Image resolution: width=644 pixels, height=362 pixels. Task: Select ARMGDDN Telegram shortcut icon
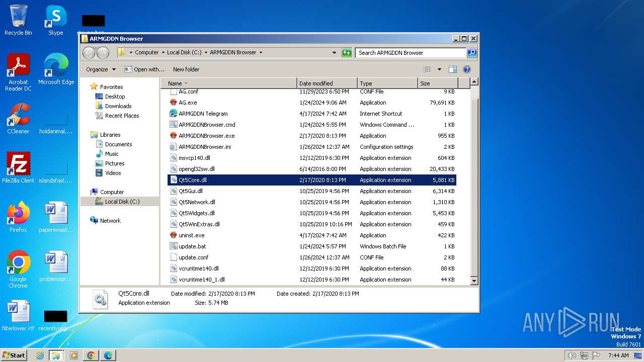coord(174,114)
